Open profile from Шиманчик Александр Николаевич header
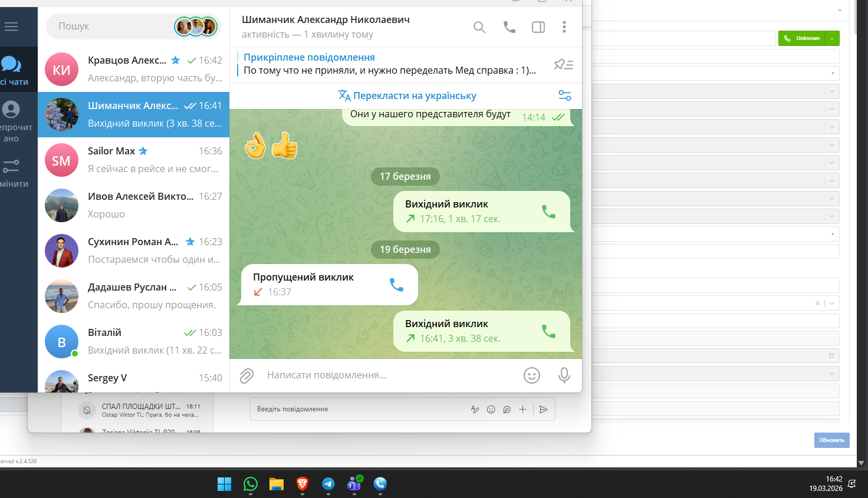This screenshot has height=498, width=868. tap(325, 27)
